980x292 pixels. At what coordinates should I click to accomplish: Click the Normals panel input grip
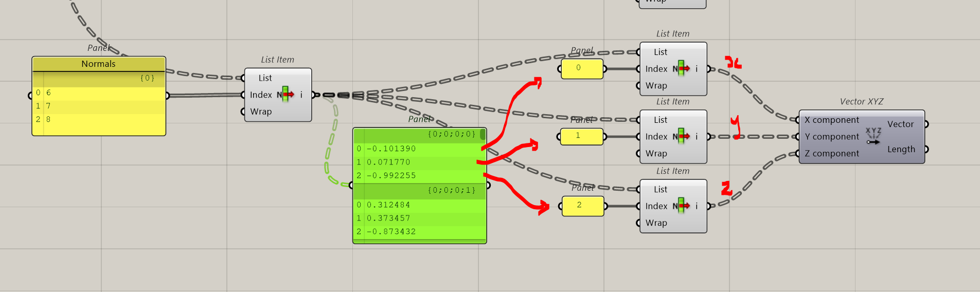click(30, 95)
